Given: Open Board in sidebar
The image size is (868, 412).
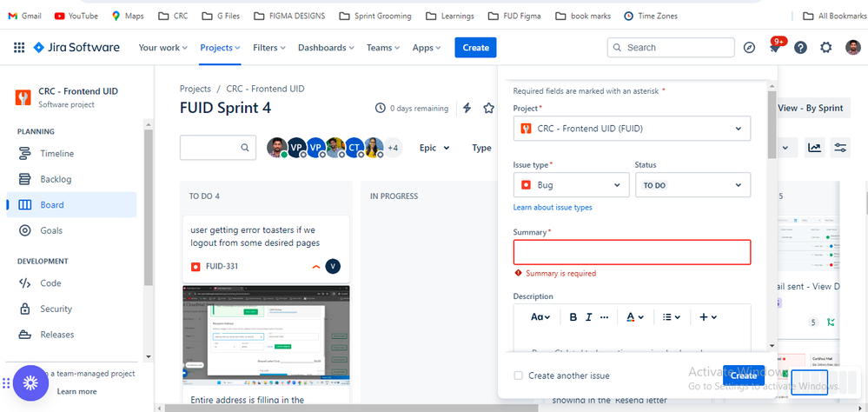Looking at the screenshot, I should point(71,205).
